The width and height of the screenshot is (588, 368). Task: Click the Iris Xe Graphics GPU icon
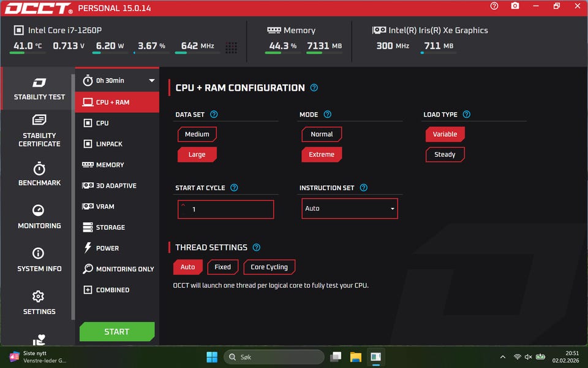(x=379, y=30)
